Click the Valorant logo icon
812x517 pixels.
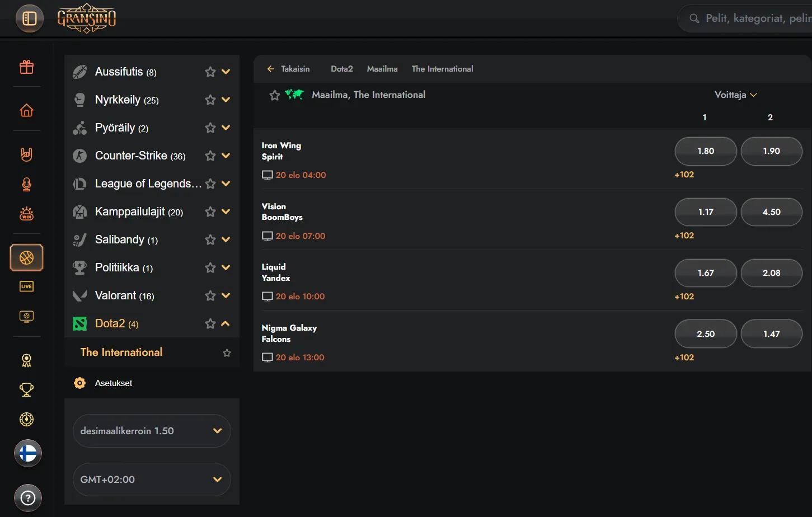tap(80, 295)
